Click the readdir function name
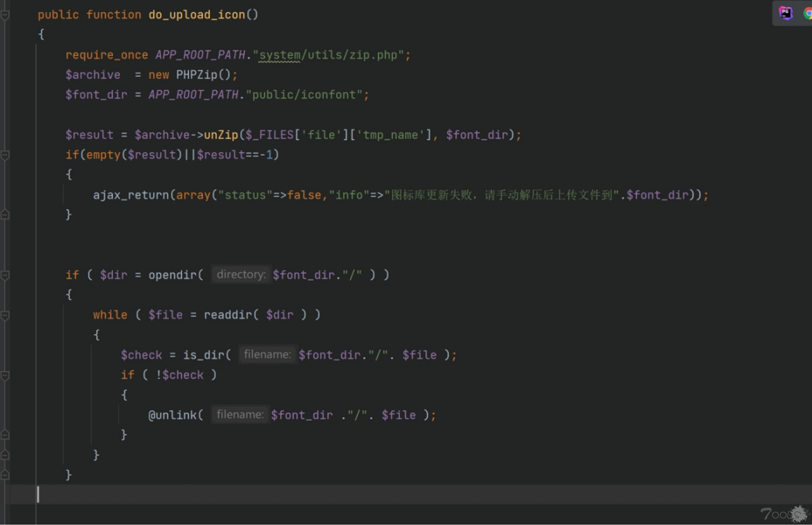Screen dimensions: 812x525 [x=227, y=315]
